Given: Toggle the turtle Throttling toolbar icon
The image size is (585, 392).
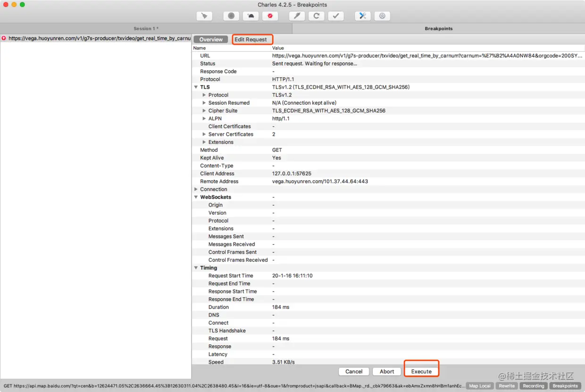Looking at the screenshot, I should (x=251, y=16).
